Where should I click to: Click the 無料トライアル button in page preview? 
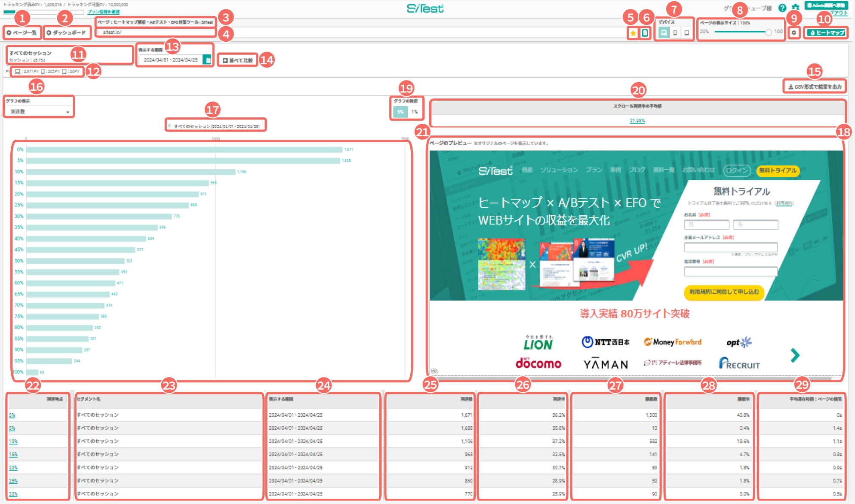[x=778, y=171]
